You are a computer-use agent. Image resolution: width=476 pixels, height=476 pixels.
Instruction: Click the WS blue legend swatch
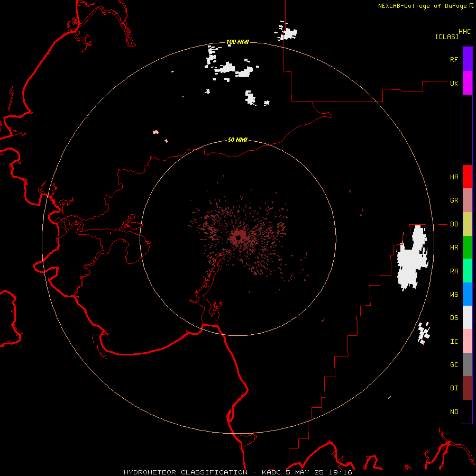tap(467, 294)
